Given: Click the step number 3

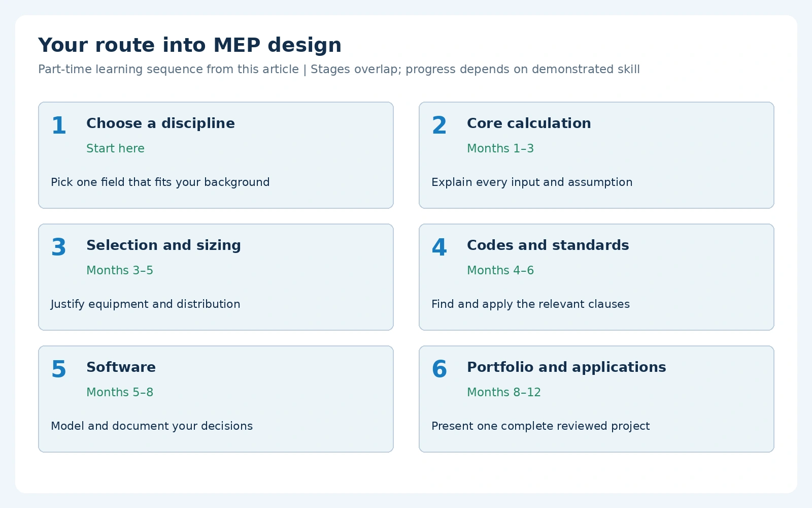Looking at the screenshot, I should 59,248.
